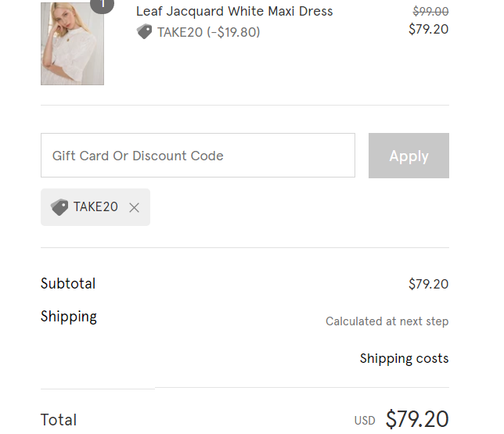Focus the Gift Card Or Discount Code field
This screenshot has width=504, height=434.
pos(197,156)
